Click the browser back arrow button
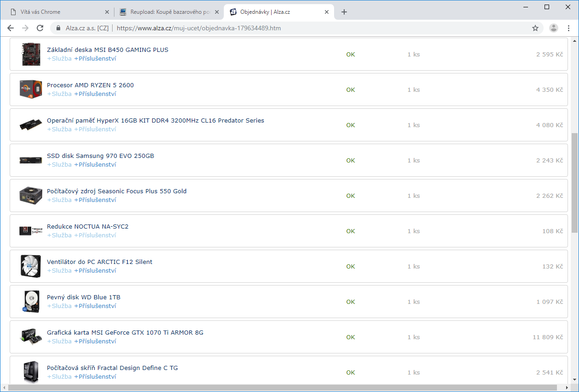This screenshot has height=392, width=579. tap(11, 28)
